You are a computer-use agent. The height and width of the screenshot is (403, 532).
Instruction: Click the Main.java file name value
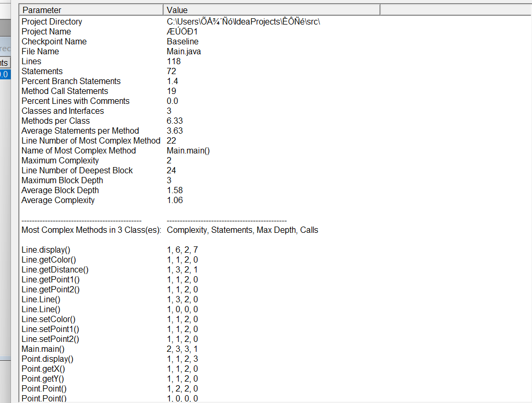pos(183,51)
